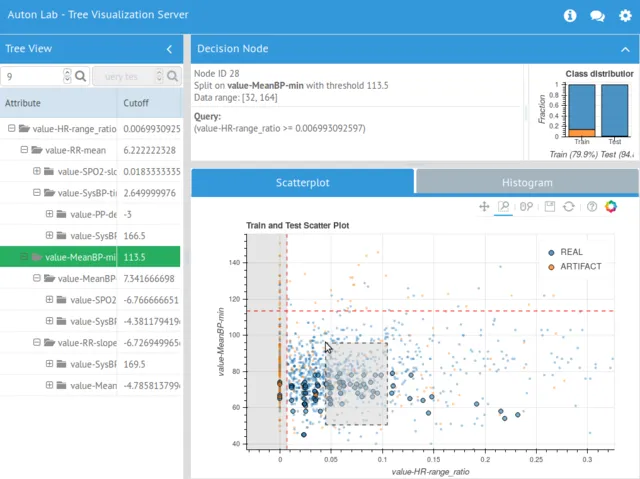Click the folder icon of value-SPO2-sl row
This screenshot has height=479, width=640.
pos(49,171)
